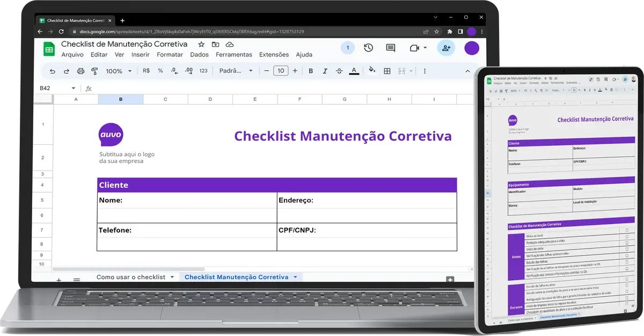Image resolution: width=644 pixels, height=336 pixels.
Task: Open 'Como usar o checklist' tab arrow on laptop
Action: pos(172,277)
